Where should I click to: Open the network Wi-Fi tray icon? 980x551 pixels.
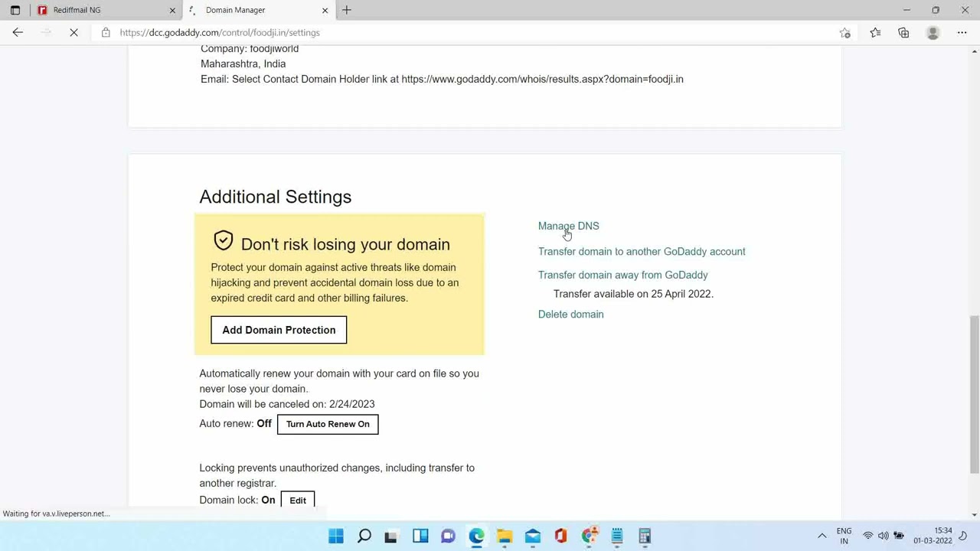[x=868, y=536]
